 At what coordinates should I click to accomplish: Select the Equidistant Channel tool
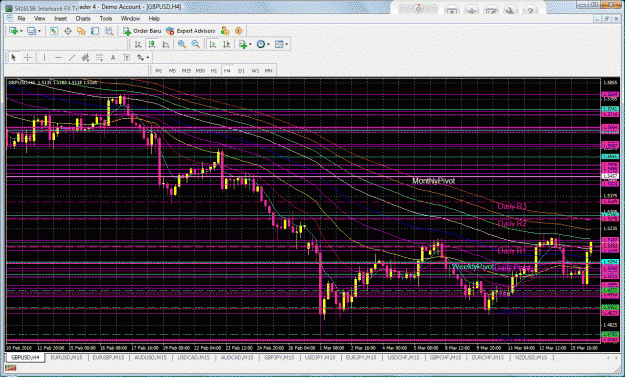pyautogui.click(x=85, y=58)
